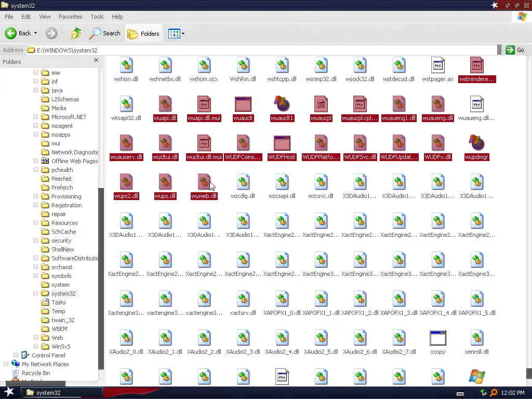Expand the pchealth folder node
Image resolution: width=532 pixels, height=399 pixels.
36,170
